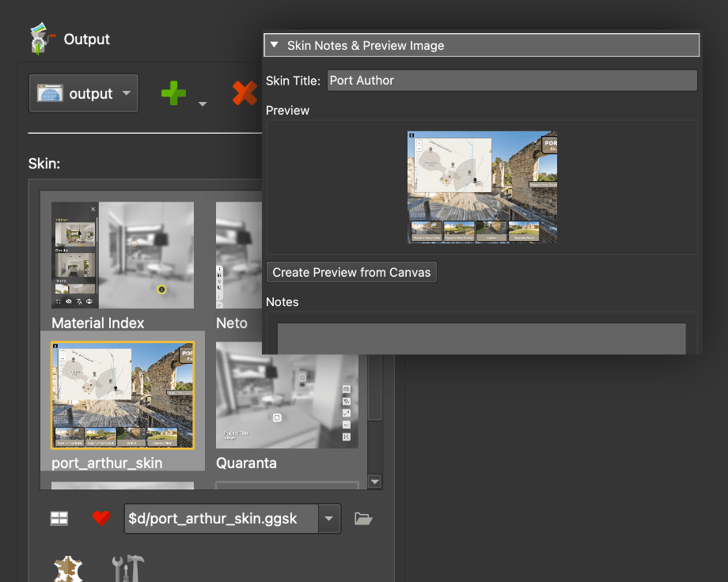The height and width of the screenshot is (582, 728).
Task: Open skin file with folder icon
Action: coord(363,518)
